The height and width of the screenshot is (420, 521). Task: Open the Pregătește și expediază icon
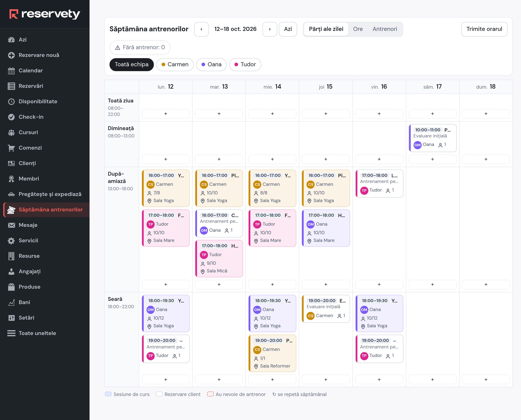[x=11, y=194]
